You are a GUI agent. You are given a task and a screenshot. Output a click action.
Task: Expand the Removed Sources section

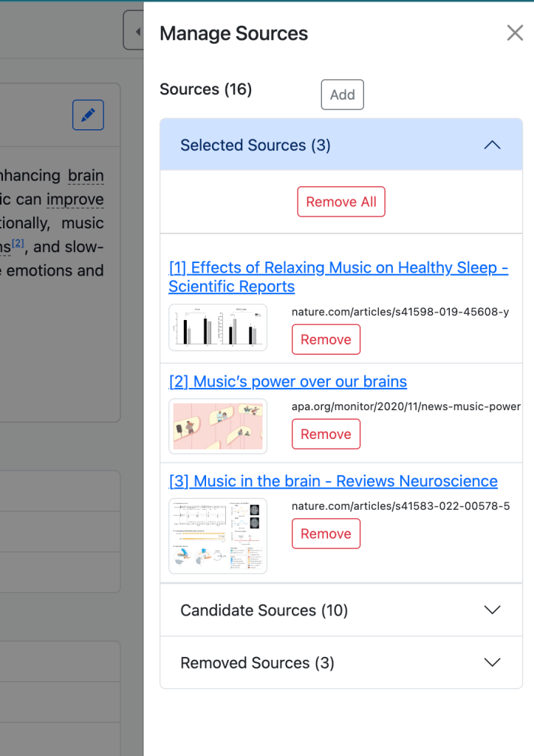click(x=257, y=663)
